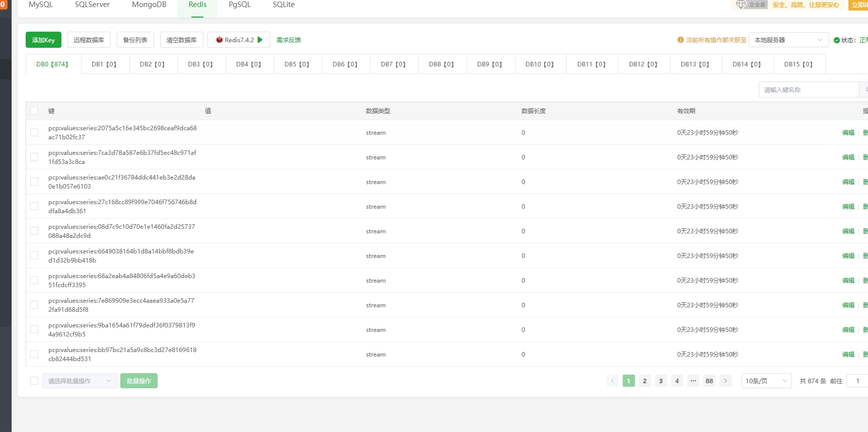This screenshot has height=432, width=868.
Task: Open the 备份列表 backup list
Action: (135, 40)
